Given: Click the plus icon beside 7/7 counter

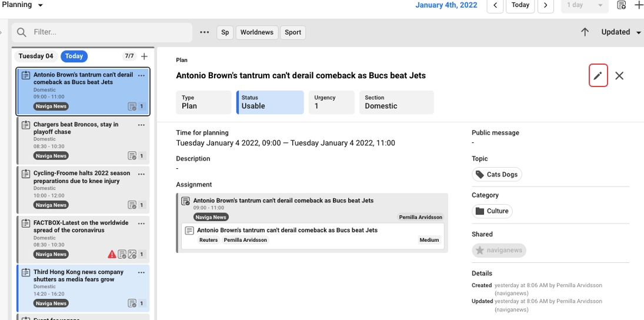Looking at the screenshot, I should click(x=144, y=56).
